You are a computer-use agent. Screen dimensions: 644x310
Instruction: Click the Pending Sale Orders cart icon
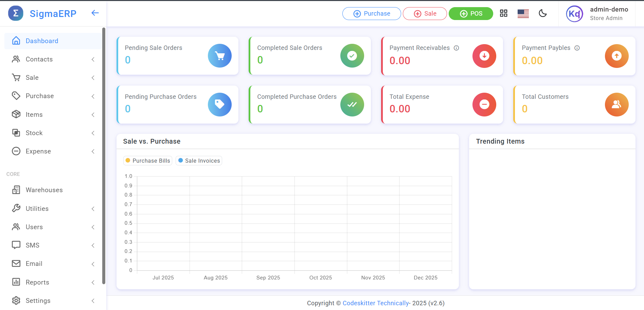219,56
